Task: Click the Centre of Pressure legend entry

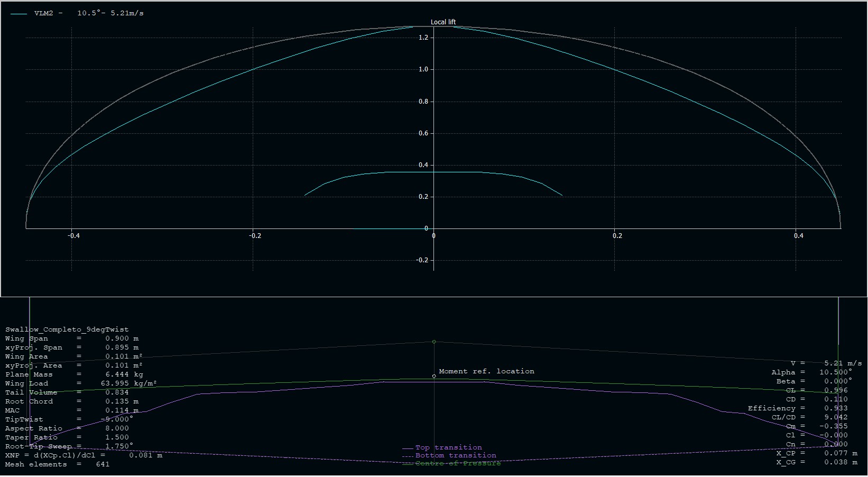Action: (x=457, y=463)
